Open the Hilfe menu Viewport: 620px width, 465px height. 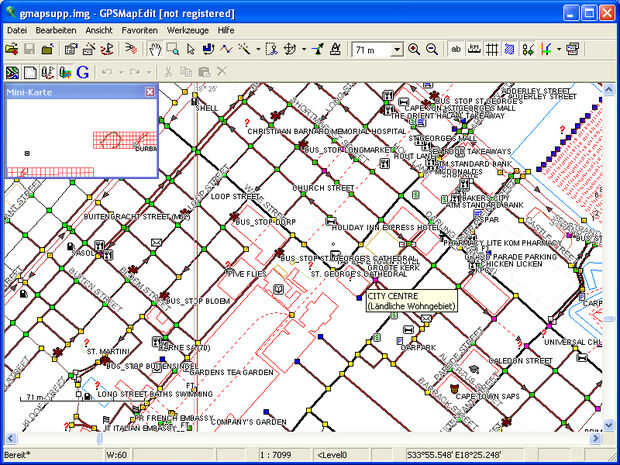[226, 30]
